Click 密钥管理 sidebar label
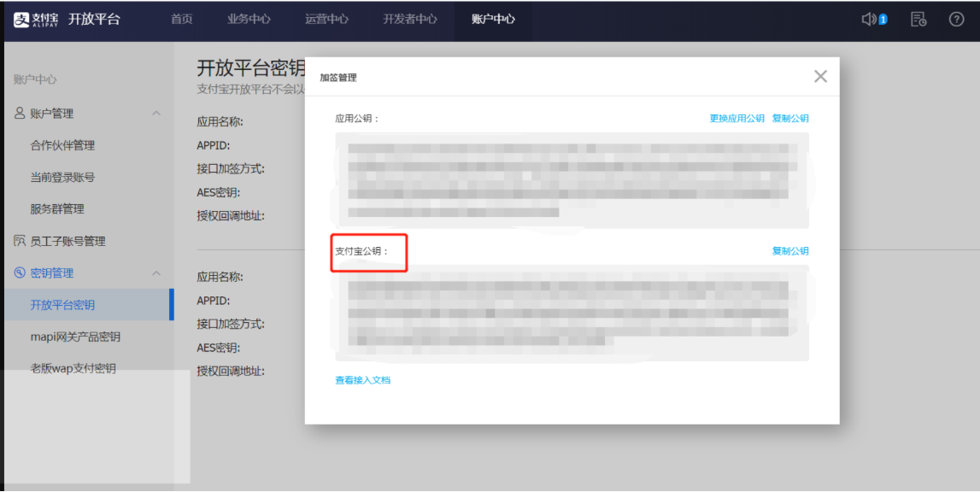The width and height of the screenshot is (980, 492). point(52,273)
